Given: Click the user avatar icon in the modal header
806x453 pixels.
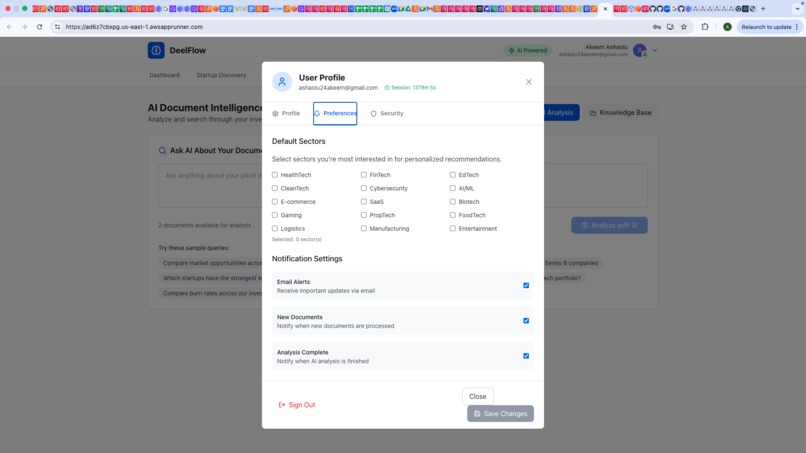Looking at the screenshot, I should tap(282, 82).
